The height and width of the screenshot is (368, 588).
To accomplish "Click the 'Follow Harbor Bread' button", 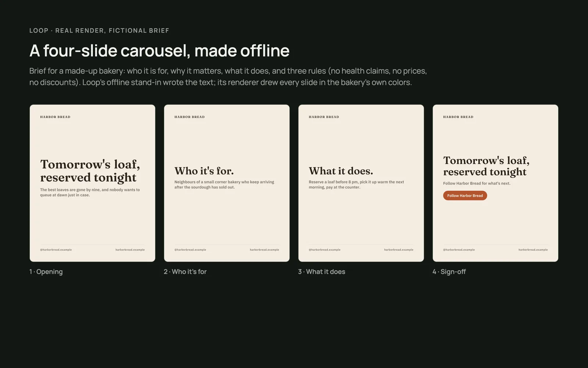I will pyautogui.click(x=465, y=195).
